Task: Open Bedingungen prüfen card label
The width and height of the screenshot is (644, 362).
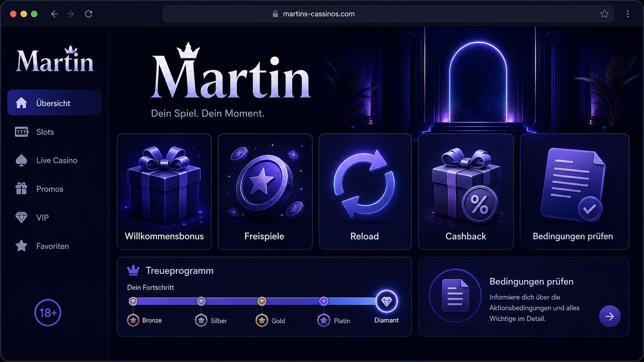Action: pos(573,236)
